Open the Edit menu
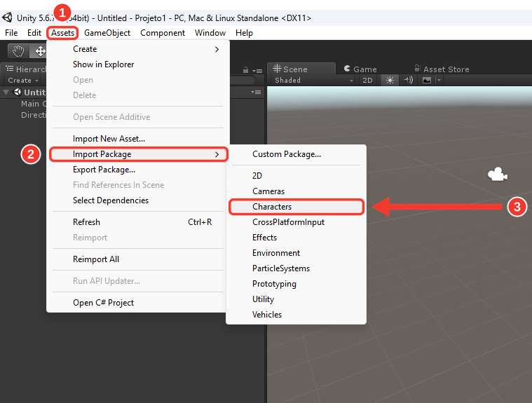 (34, 33)
